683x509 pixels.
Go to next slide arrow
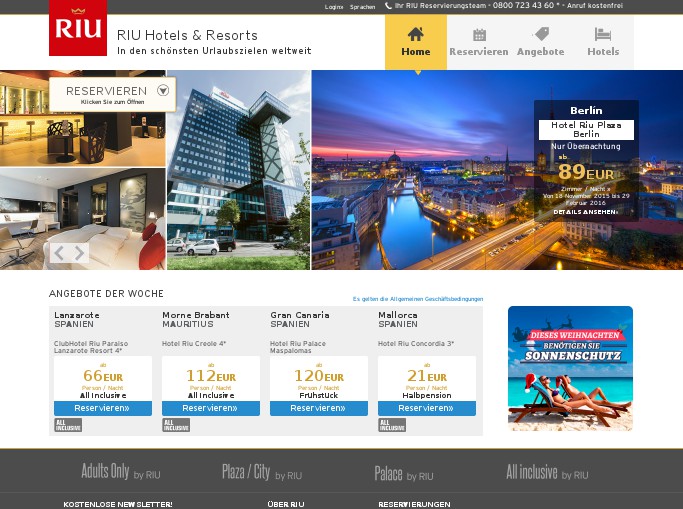point(79,253)
